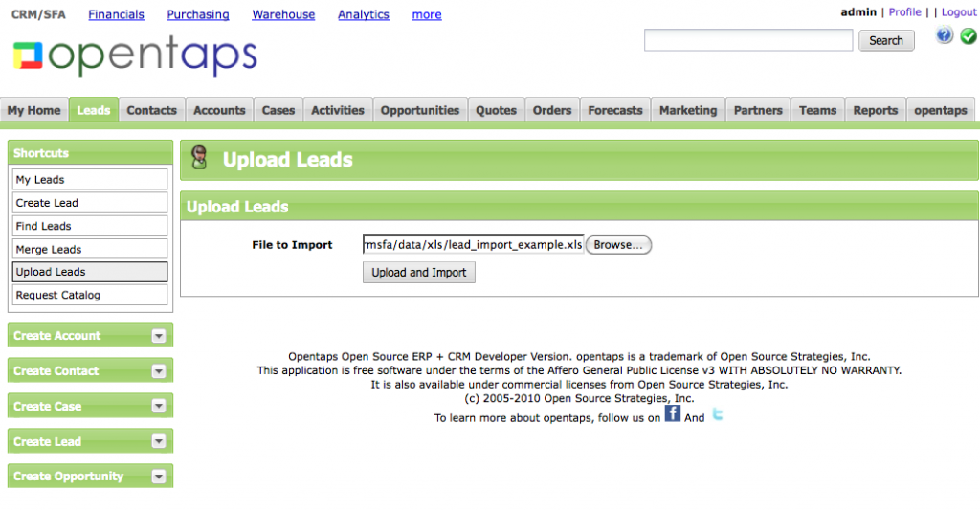The image size is (980, 511).
Task: Switch to the Activities tab
Action: pos(338,110)
